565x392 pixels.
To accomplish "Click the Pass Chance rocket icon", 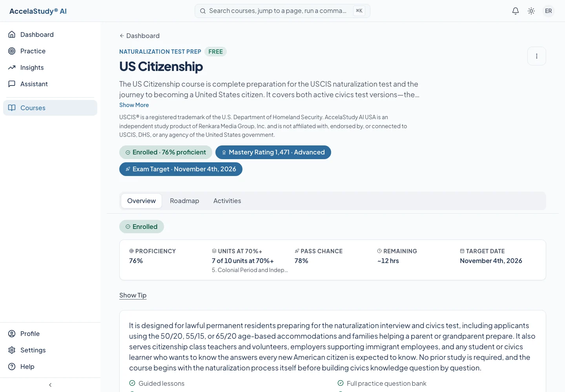I will [x=297, y=251].
